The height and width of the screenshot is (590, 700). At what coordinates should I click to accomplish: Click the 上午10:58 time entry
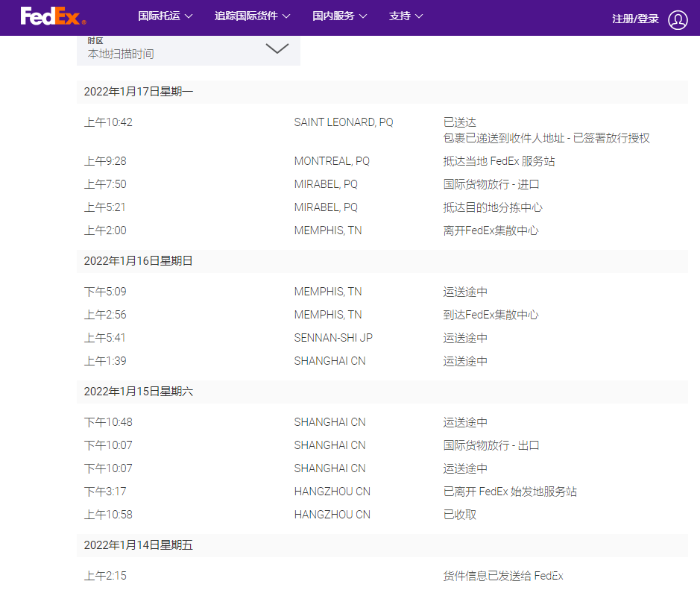[x=109, y=515]
